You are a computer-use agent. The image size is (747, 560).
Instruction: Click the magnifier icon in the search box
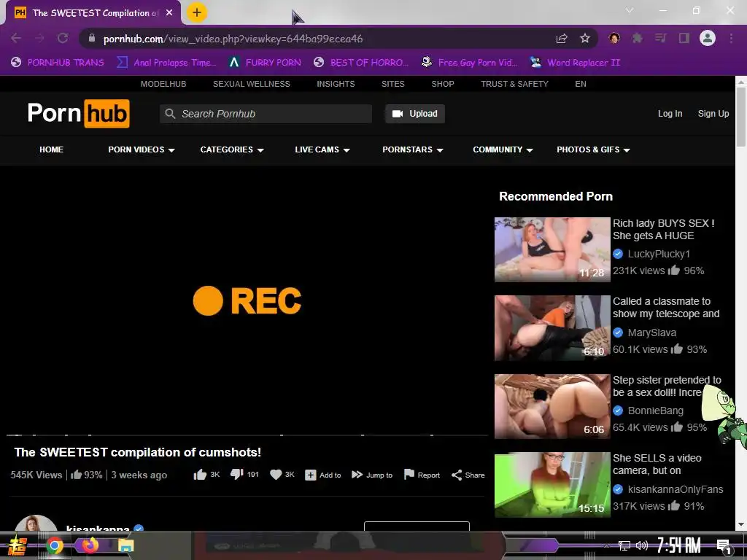click(x=170, y=114)
